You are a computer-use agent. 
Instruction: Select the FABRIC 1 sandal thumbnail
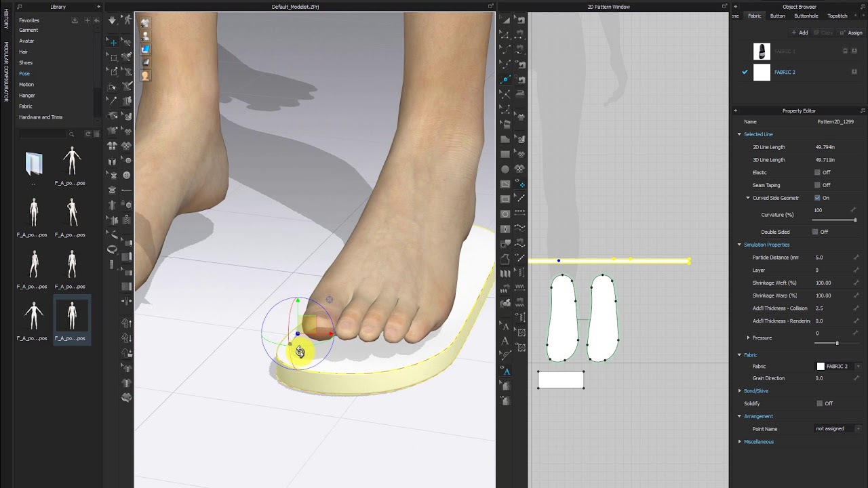762,52
